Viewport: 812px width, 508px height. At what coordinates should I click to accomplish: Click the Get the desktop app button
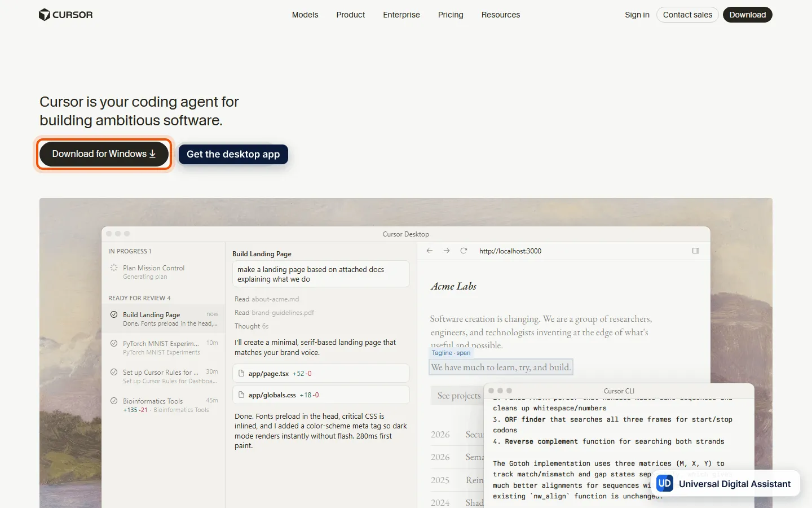pos(233,155)
